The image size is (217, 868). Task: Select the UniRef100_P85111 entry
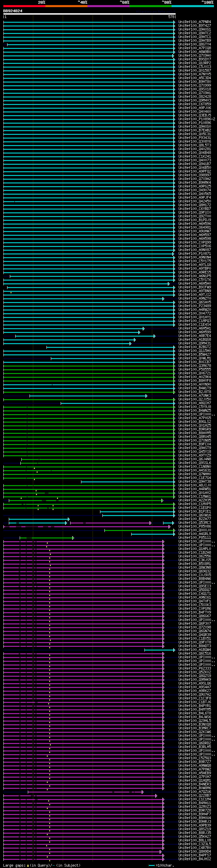click(195, 538)
